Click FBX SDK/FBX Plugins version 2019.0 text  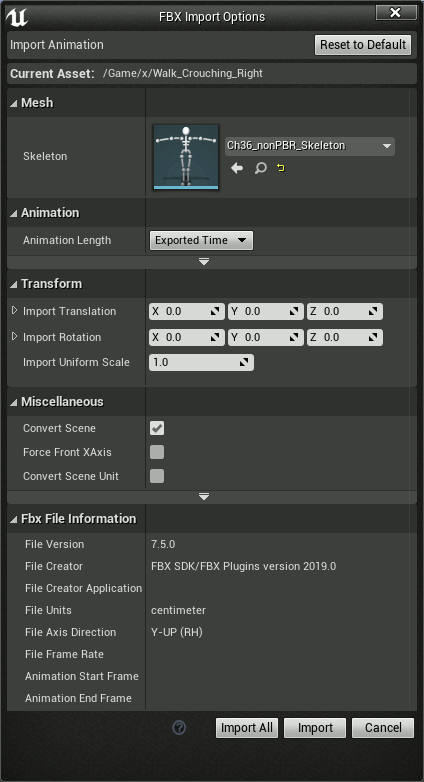pyautogui.click(x=243, y=567)
